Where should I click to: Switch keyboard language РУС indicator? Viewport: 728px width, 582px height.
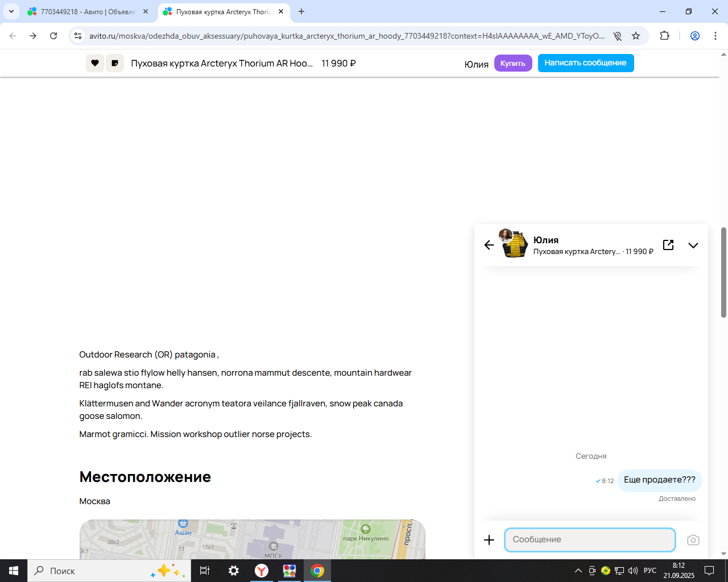click(650, 571)
